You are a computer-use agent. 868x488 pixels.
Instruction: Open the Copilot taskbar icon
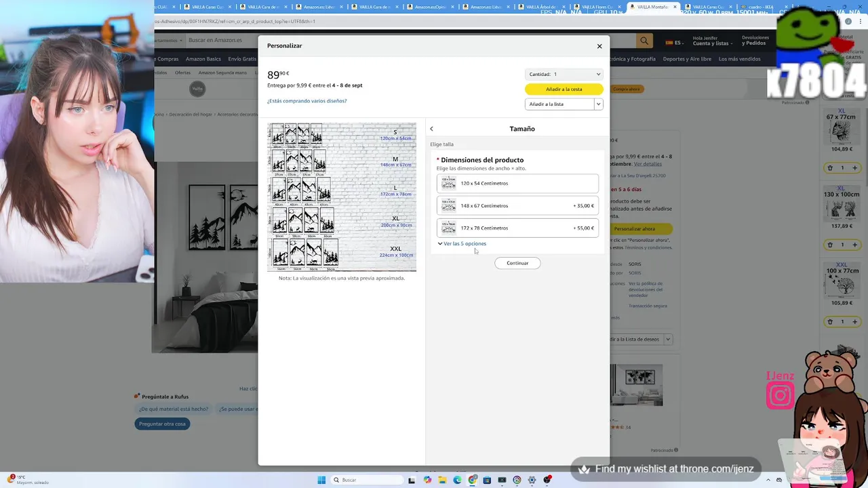(427, 480)
